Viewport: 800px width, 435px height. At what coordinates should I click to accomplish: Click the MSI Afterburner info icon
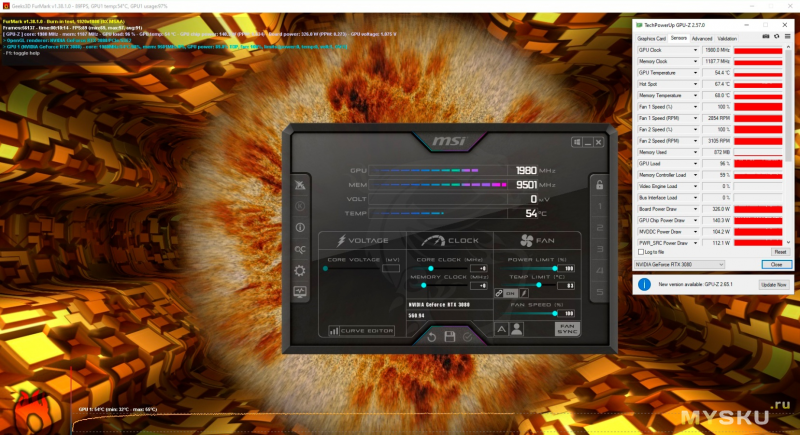[x=300, y=227]
